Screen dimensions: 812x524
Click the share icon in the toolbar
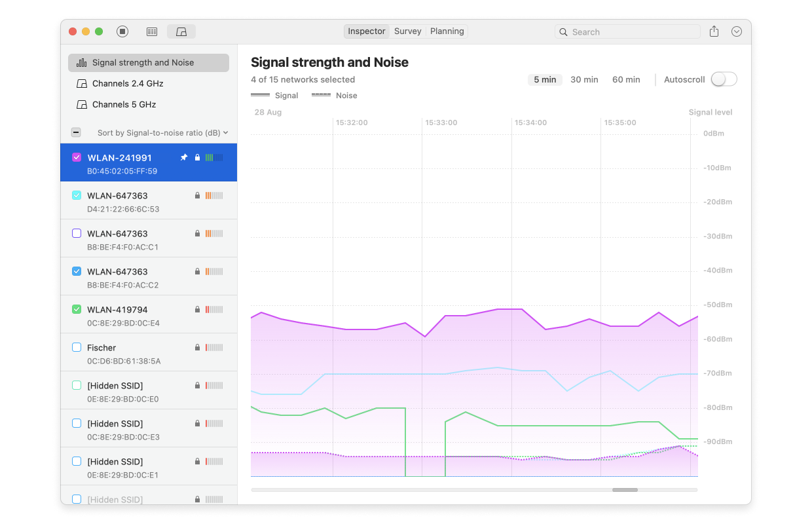coord(714,31)
